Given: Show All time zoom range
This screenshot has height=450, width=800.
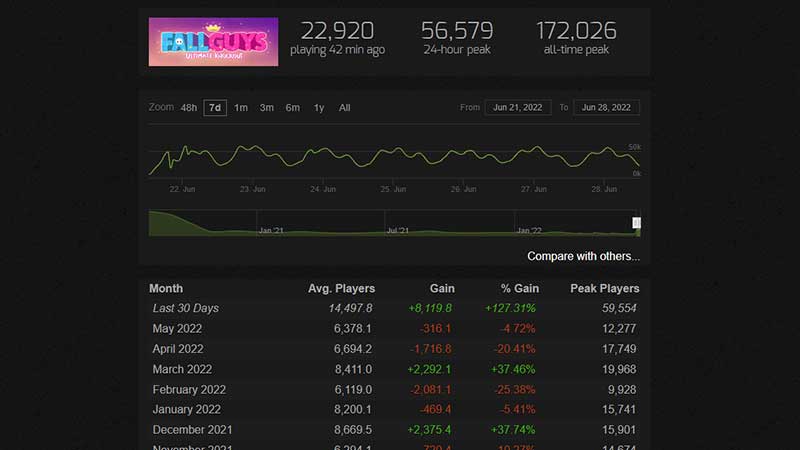Looking at the screenshot, I should (x=344, y=108).
